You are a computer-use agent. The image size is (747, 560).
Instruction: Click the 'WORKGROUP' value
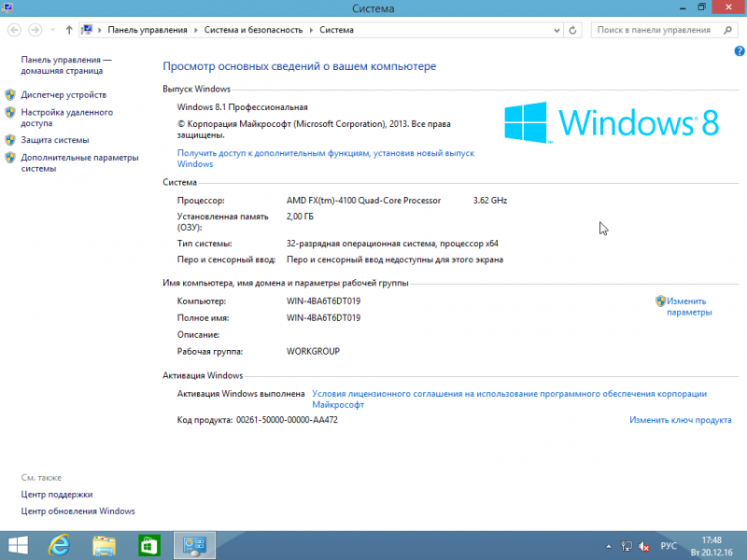(313, 352)
